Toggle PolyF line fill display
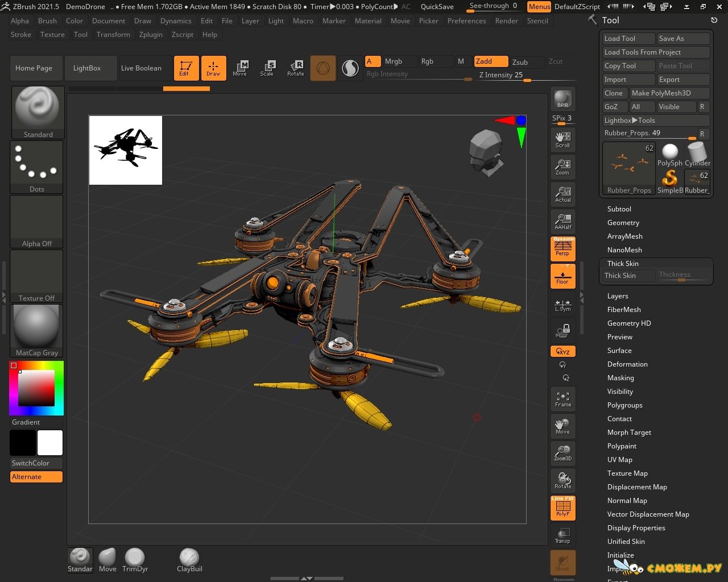 pos(562,508)
